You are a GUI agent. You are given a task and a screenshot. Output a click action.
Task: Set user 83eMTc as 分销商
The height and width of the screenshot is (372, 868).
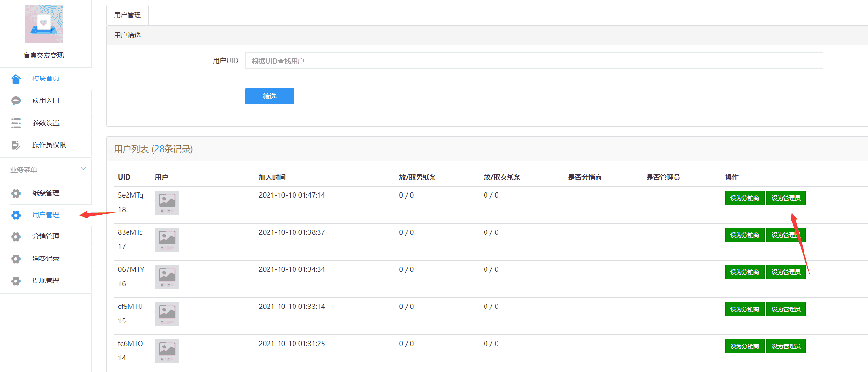[744, 235]
